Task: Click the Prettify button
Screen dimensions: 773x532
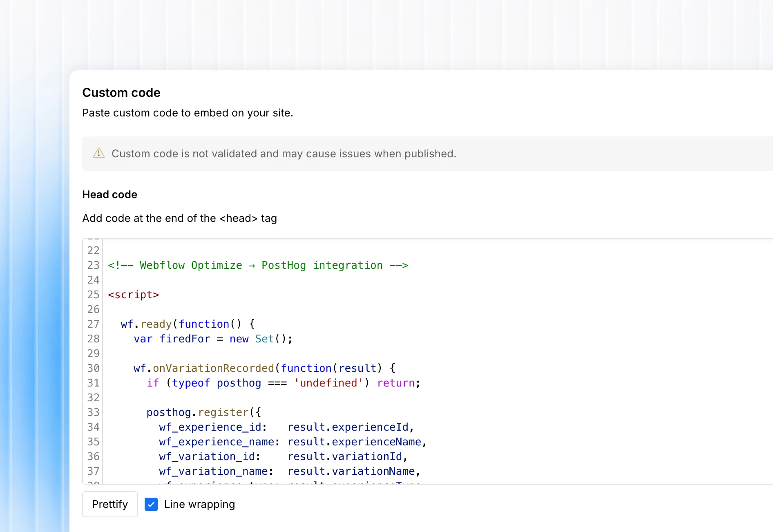Action: (110, 504)
